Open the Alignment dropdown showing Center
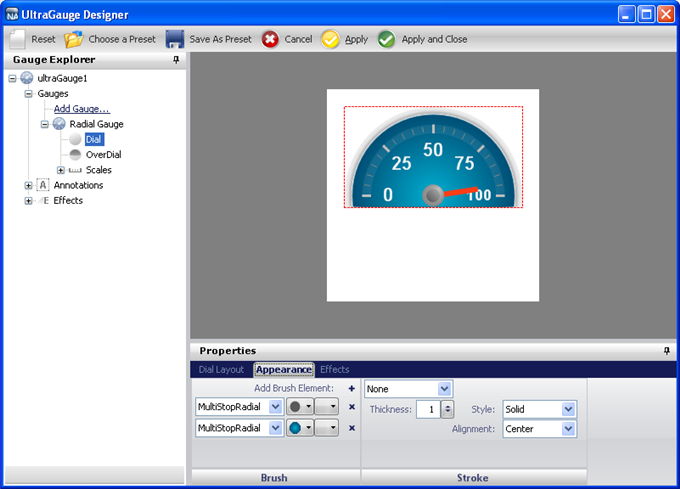This screenshot has height=489, width=680. click(x=568, y=429)
